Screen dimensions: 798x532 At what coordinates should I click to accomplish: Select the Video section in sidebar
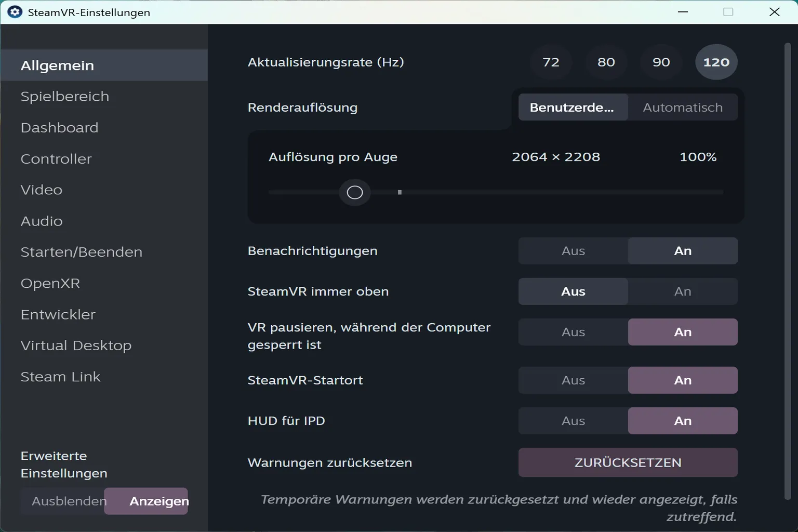click(x=104, y=190)
